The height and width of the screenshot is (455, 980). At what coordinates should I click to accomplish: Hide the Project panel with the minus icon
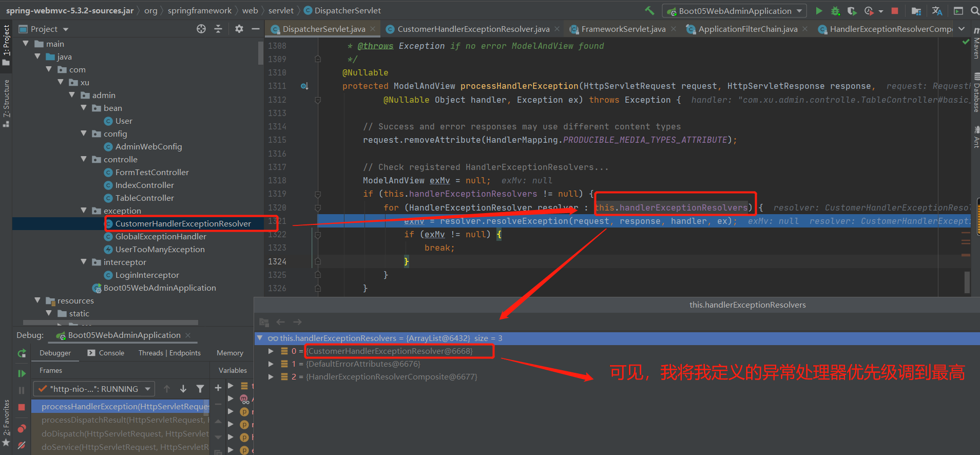click(255, 29)
